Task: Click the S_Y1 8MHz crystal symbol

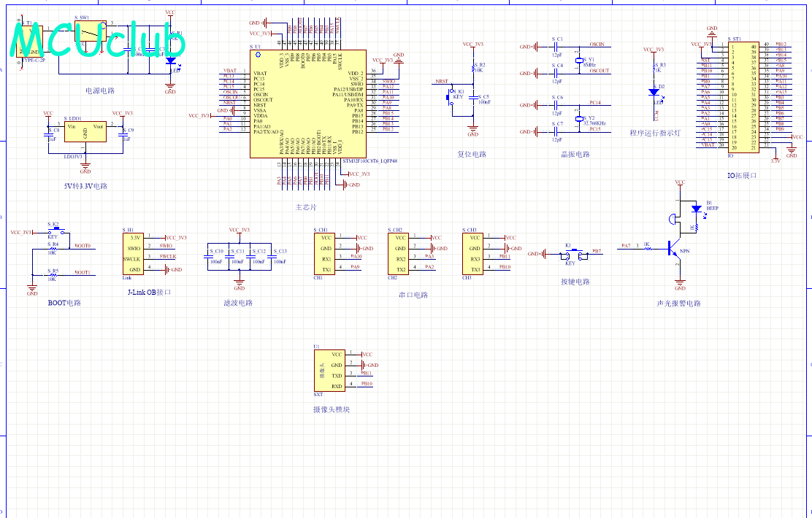Action: 579,60
